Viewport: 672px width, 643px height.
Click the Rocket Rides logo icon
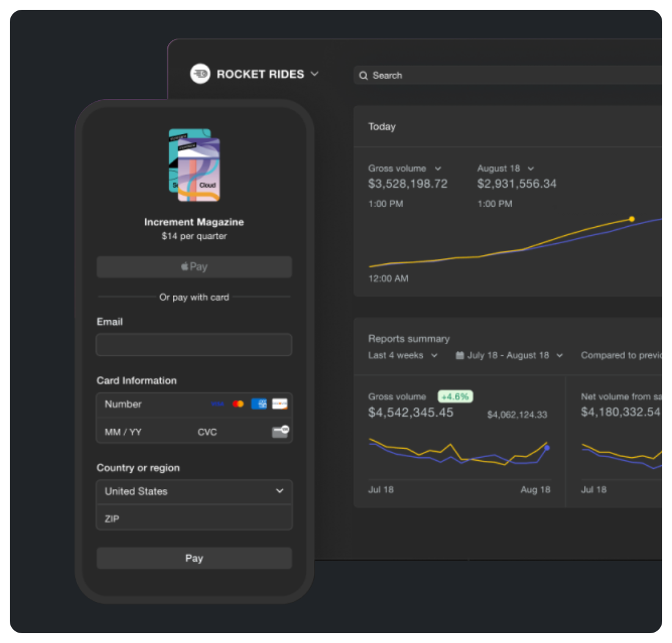pyautogui.click(x=200, y=74)
